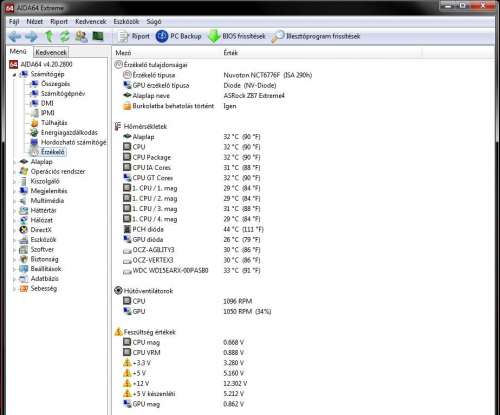Click the green Up arrow toolbar icon

[49, 36]
